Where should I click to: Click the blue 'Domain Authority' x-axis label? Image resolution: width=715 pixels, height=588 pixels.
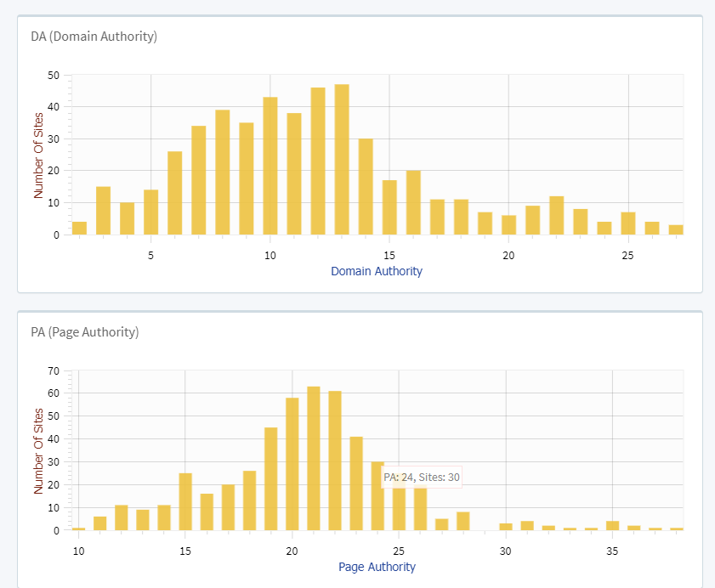click(x=376, y=271)
